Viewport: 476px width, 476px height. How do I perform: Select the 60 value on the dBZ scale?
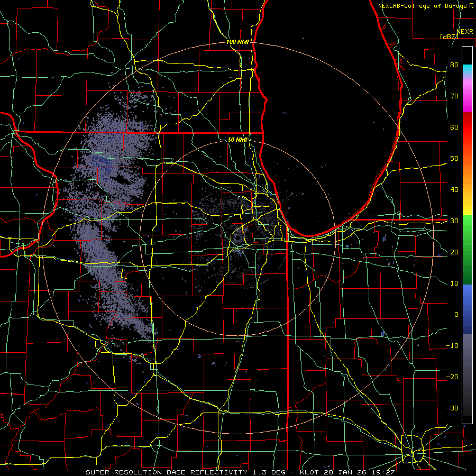pyautogui.click(x=454, y=127)
